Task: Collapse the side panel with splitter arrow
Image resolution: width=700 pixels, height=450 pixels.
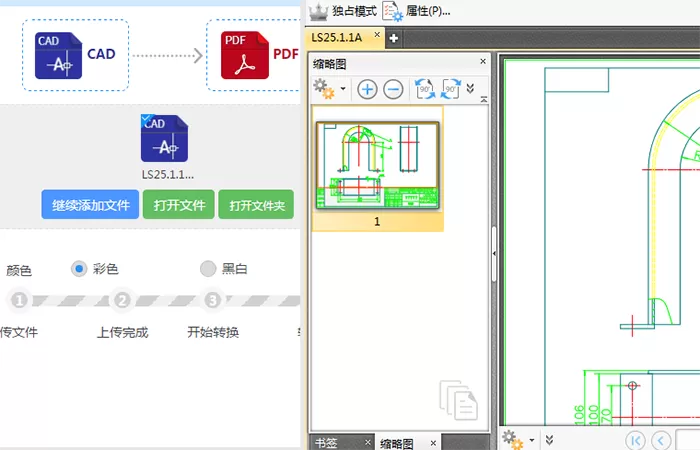Action: tap(494, 254)
